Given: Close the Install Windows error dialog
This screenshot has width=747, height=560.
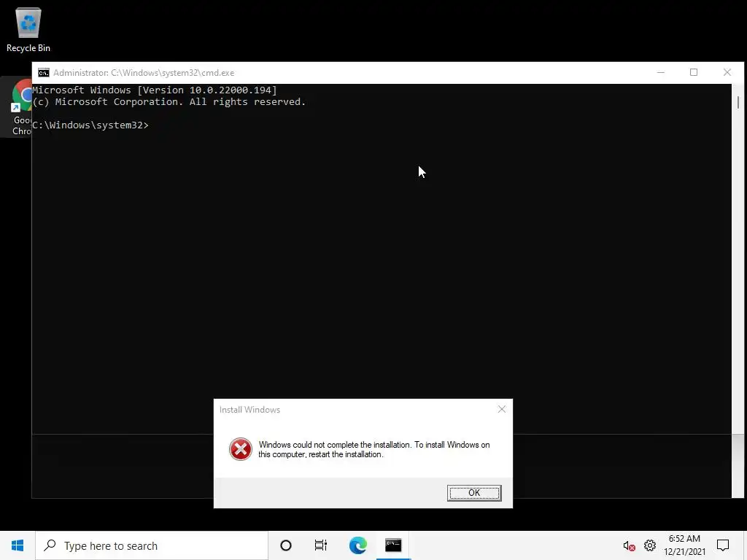Looking at the screenshot, I should tap(502, 409).
